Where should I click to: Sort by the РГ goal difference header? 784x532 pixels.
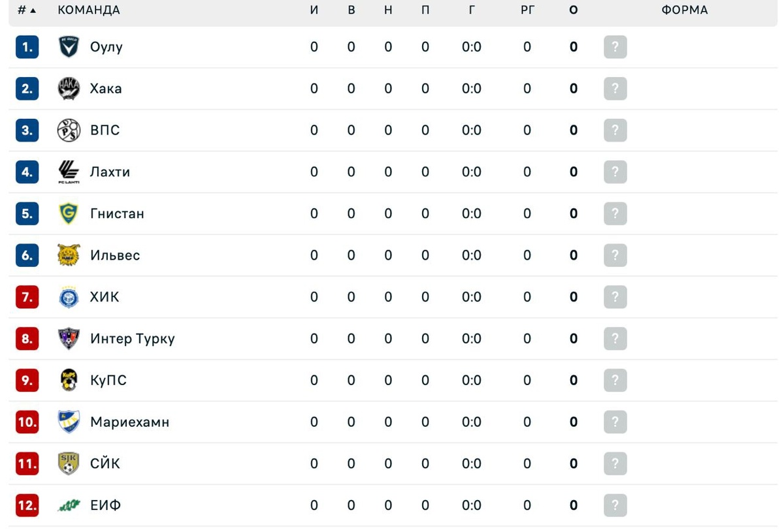(x=527, y=10)
